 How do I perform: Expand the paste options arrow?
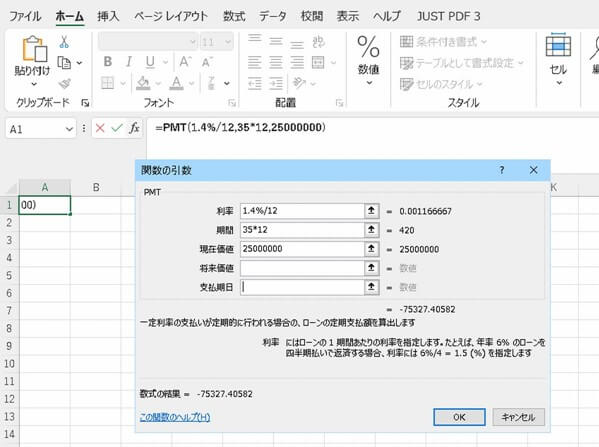click(34, 84)
